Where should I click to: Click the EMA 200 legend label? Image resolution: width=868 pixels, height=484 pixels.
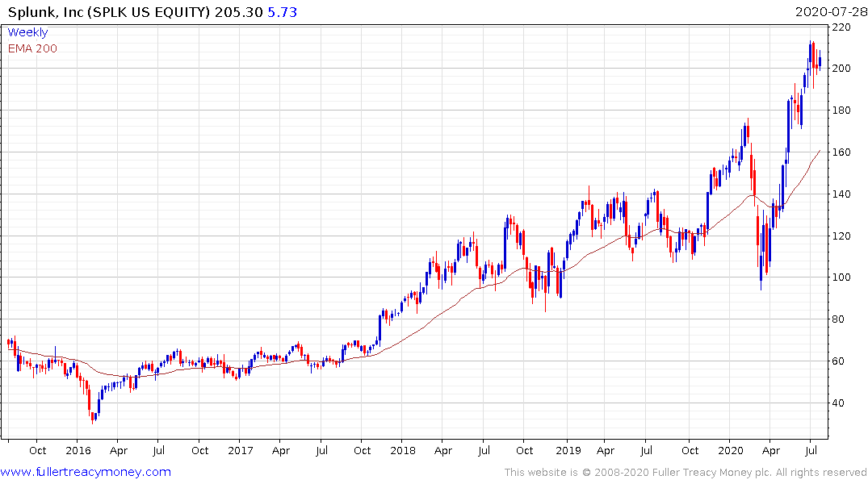(x=32, y=48)
